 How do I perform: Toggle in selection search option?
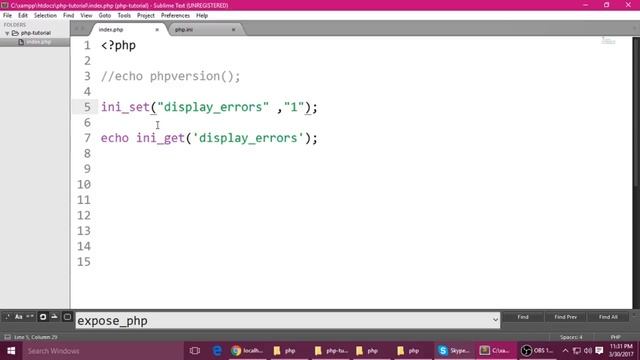(x=54, y=317)
